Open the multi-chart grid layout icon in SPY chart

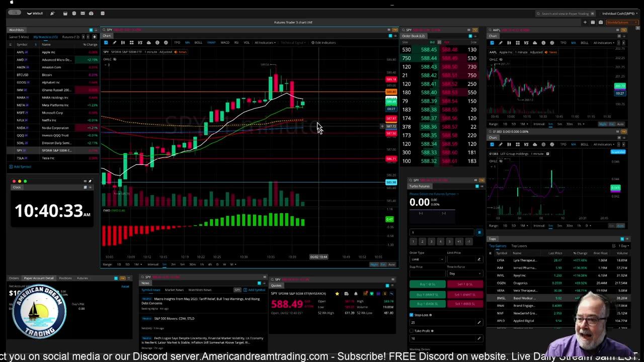(131, 43)
